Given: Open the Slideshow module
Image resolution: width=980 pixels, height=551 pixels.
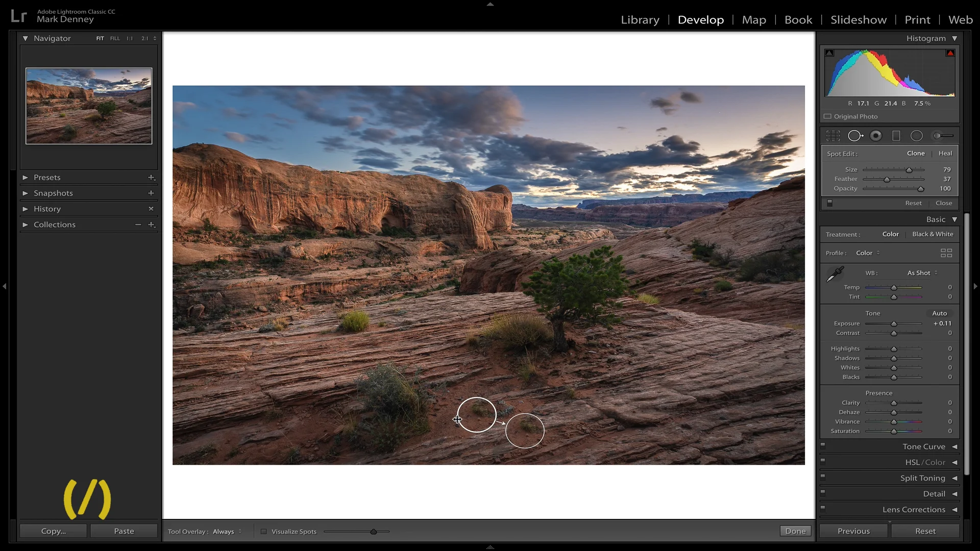Looking at the screenshot, I should 859,20.
